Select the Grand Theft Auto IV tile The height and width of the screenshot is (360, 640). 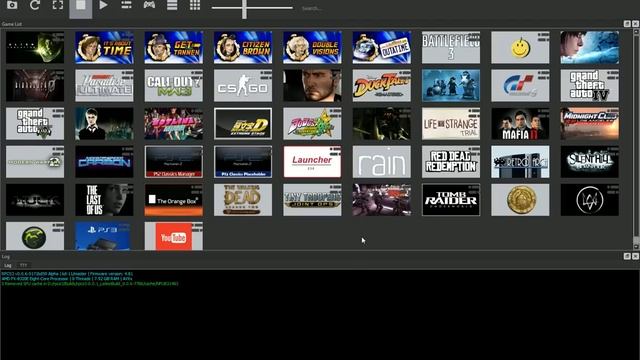click(x=590, y=85)
